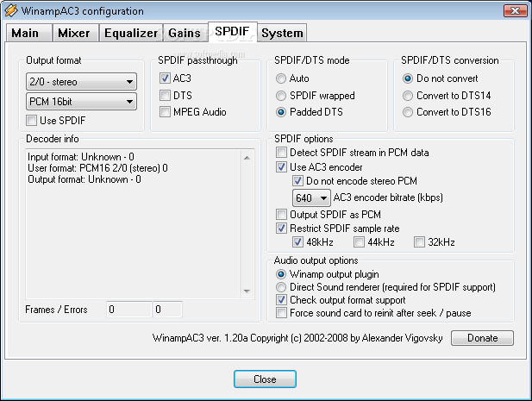Select Convert to DTS14 option
This screenshot has height=401, width=532.
pyautogui.click(x=409, y=95)
